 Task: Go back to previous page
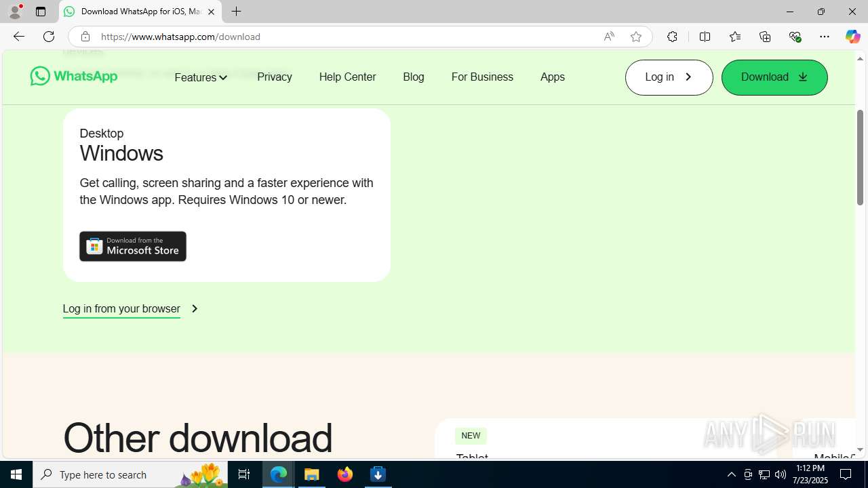tap(19, 37)
